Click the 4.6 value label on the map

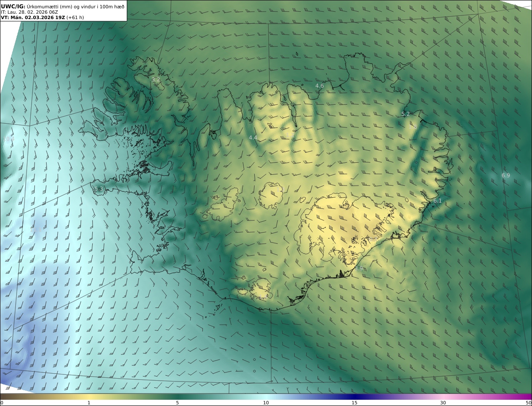point(319,86)
